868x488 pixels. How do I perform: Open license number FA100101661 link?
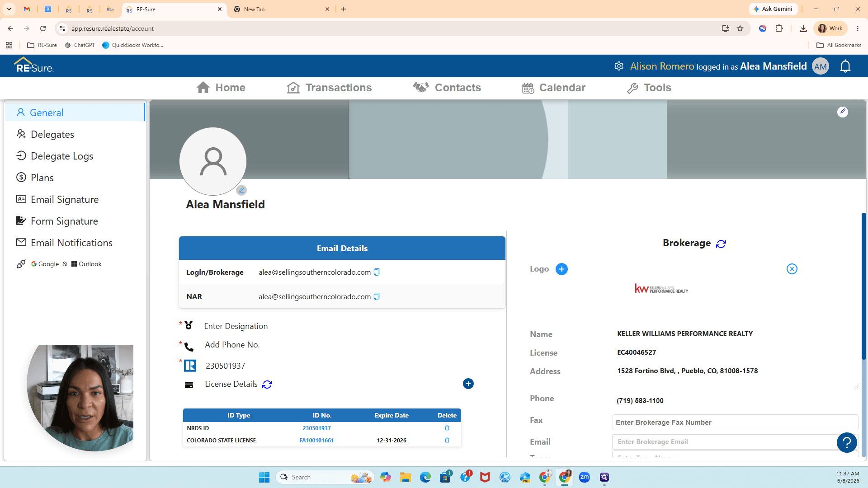(316, 440)
